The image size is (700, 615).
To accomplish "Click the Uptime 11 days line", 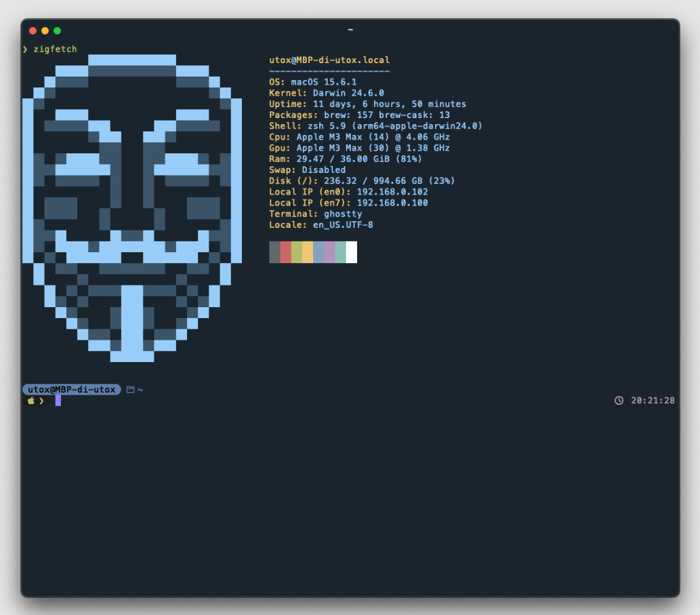I will click(x=367, y=104).
